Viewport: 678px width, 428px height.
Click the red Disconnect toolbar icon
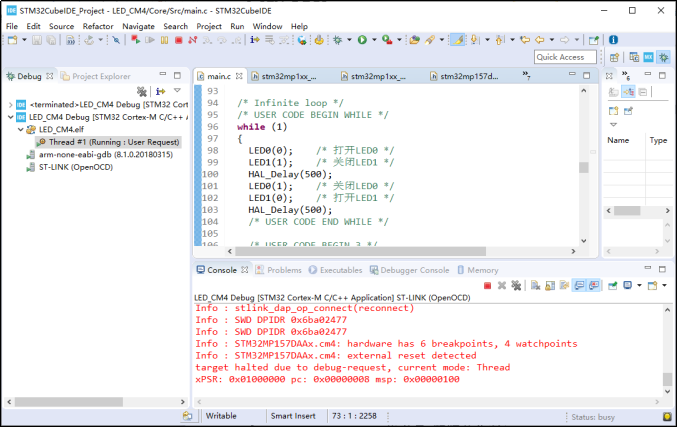tap(193, 40)
